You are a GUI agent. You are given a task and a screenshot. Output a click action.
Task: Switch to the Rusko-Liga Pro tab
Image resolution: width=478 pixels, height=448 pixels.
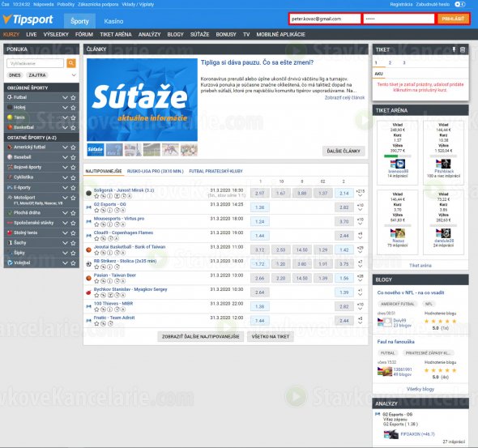click(156, 171)
